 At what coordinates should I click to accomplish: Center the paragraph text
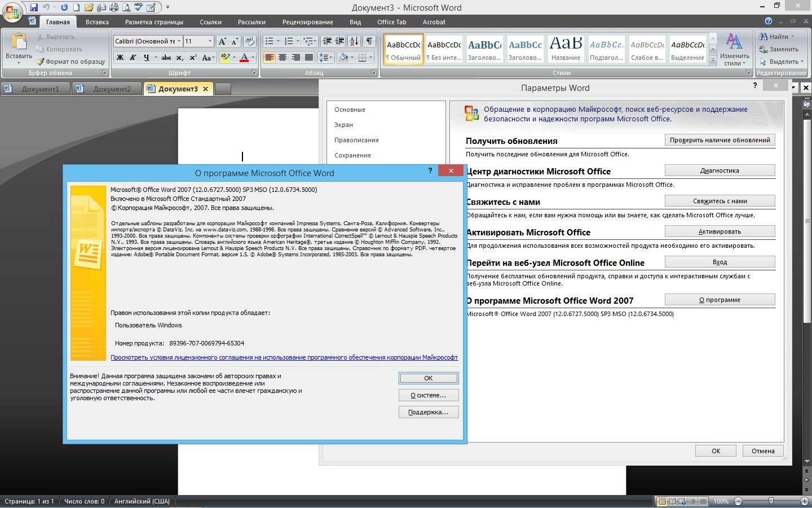coord(283,58)
